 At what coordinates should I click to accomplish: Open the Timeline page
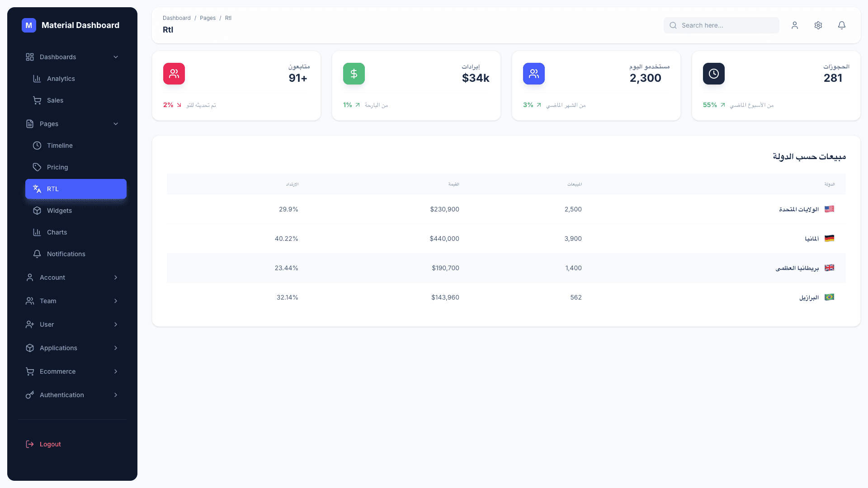[60, 145]
